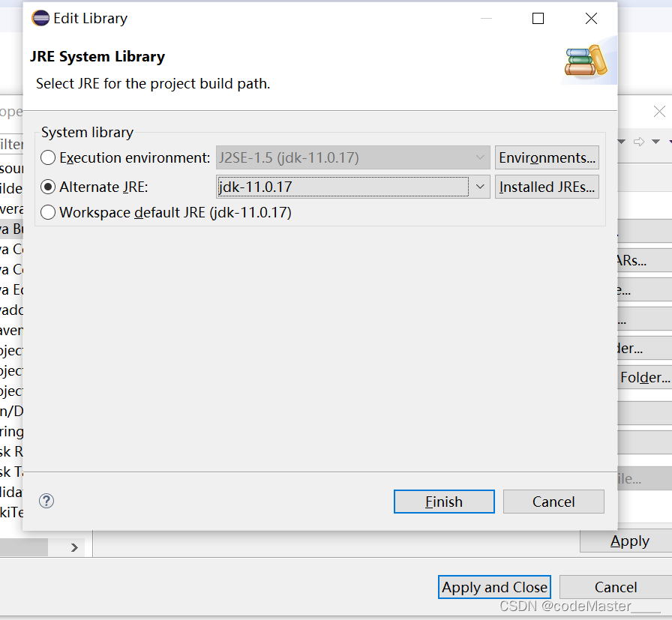
Task: Click Cancel in the Properties window
Action: (x=616, y=587)
